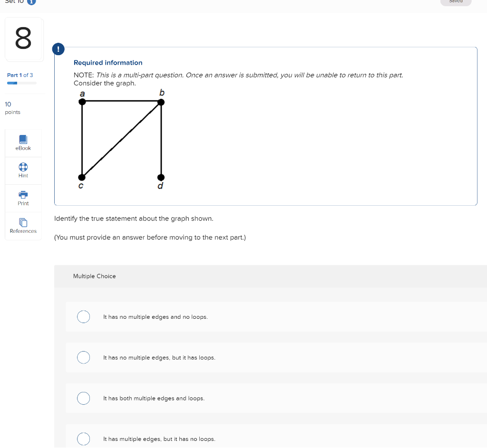
Task: Click the Saved status button
Action: [456, 2]
